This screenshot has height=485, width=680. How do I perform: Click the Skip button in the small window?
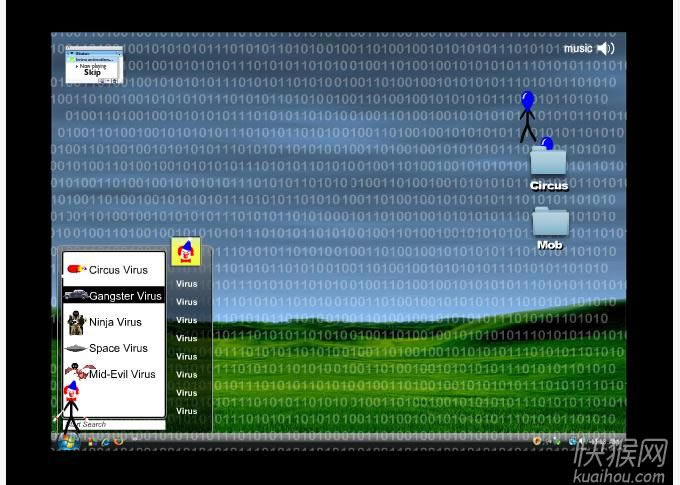pos(92,73)
